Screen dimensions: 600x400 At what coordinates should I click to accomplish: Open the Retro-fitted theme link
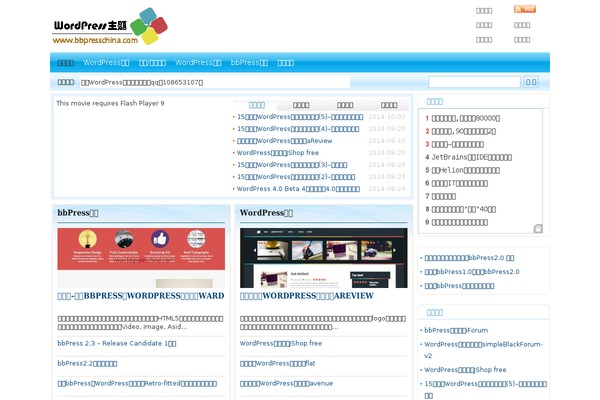137,384
